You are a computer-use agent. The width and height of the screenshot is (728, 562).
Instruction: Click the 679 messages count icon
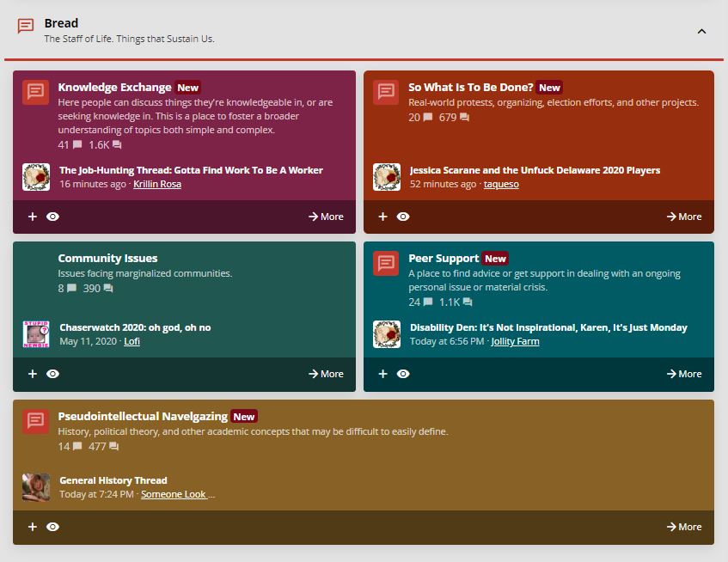coord(464,118)
